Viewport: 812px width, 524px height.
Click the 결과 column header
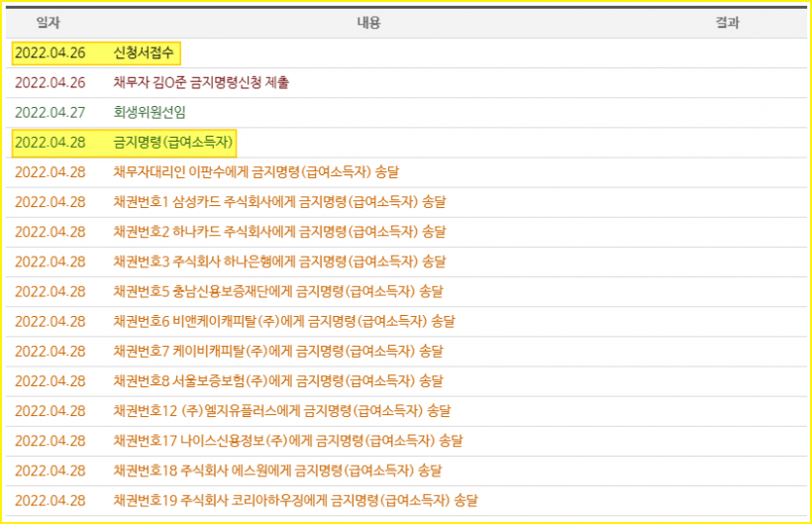click(727, 23)
